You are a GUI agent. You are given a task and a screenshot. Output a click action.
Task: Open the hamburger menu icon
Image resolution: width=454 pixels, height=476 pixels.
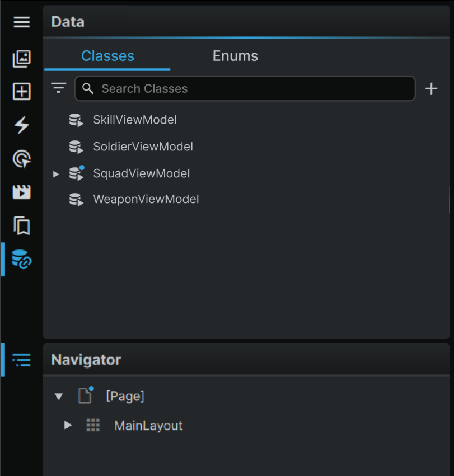coord(22,22)
